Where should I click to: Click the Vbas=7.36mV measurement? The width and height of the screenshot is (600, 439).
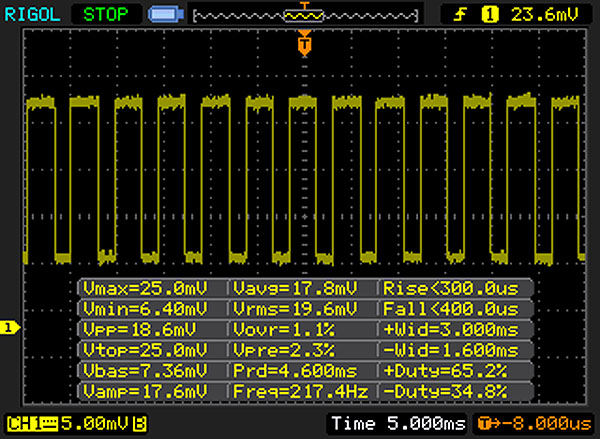point(145,371)
